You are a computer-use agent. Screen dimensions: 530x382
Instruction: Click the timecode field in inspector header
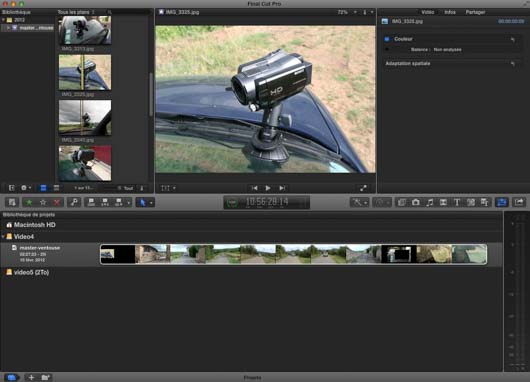click(510, 21)
